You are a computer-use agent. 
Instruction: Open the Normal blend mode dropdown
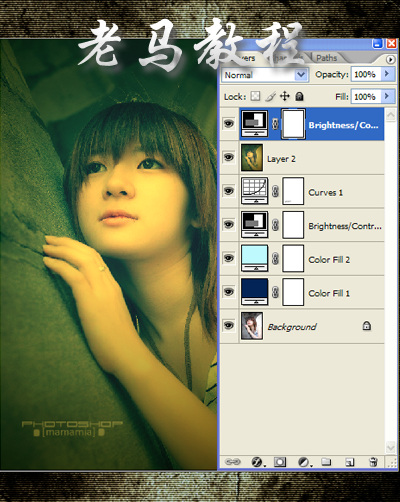click(265, 75)
